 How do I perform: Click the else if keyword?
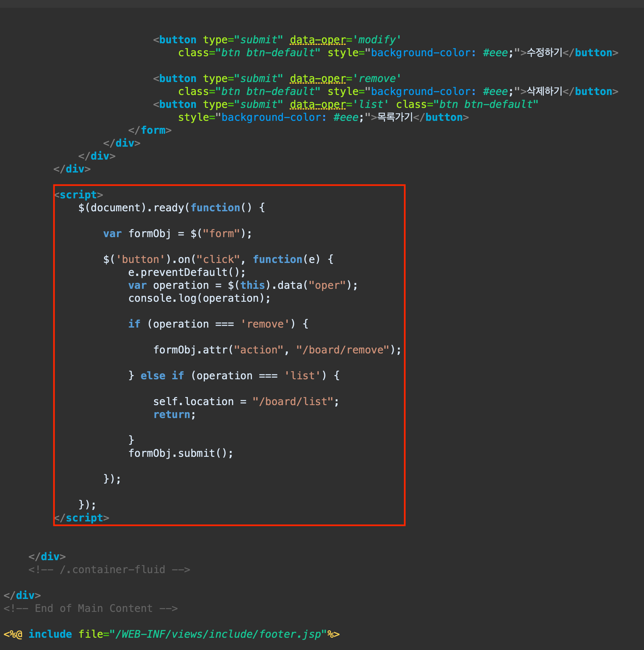[x=162, y=375]
